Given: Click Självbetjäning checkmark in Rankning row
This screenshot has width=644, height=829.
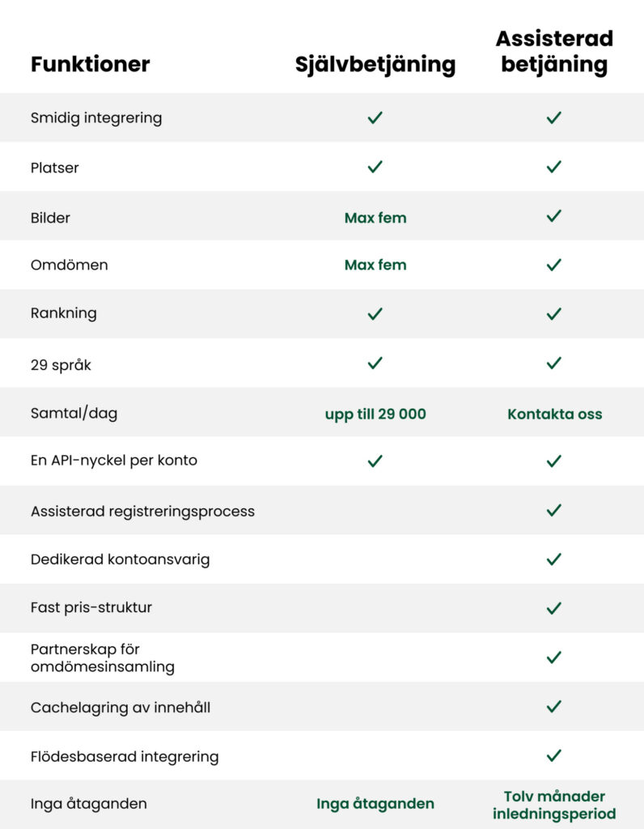Looking at the screenshot, I should click(375, 313).
